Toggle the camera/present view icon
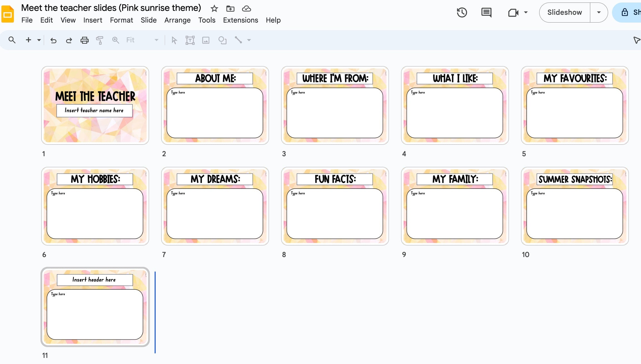 512,12
